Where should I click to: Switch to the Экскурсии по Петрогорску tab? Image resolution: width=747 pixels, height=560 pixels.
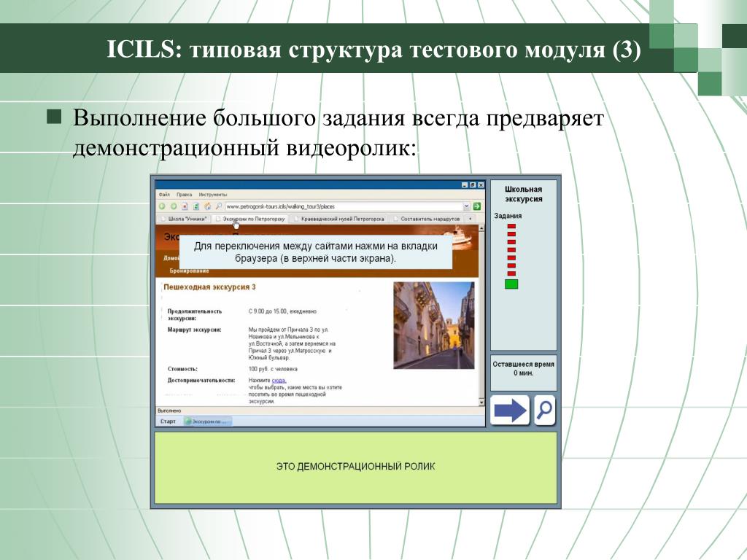point(250,219)
